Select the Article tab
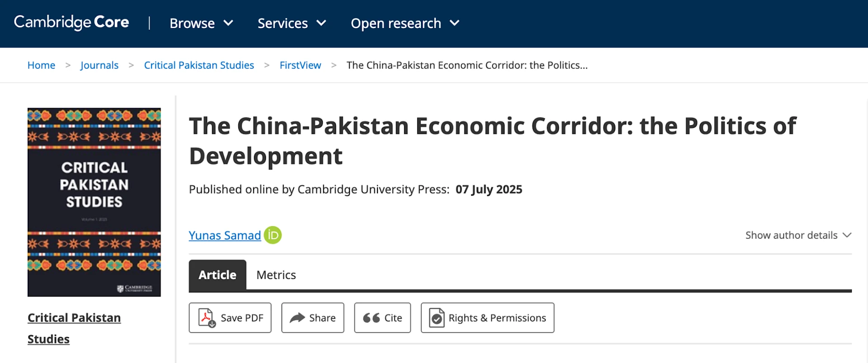 [x=217, y=275]
